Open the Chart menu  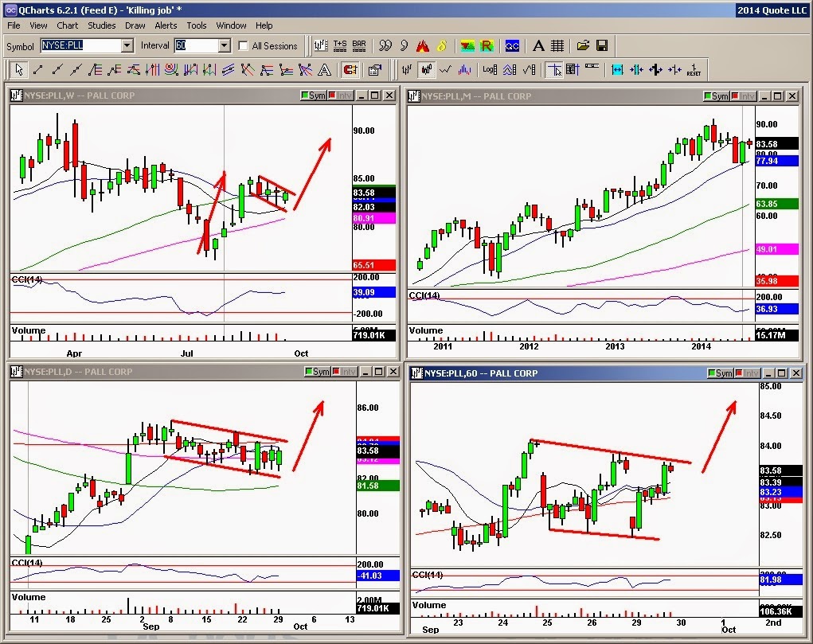[68, 25]
